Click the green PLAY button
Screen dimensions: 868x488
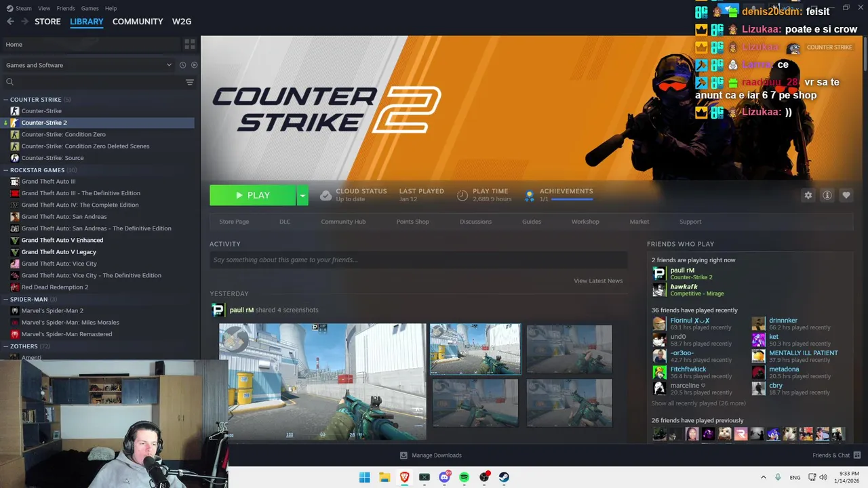252,195
